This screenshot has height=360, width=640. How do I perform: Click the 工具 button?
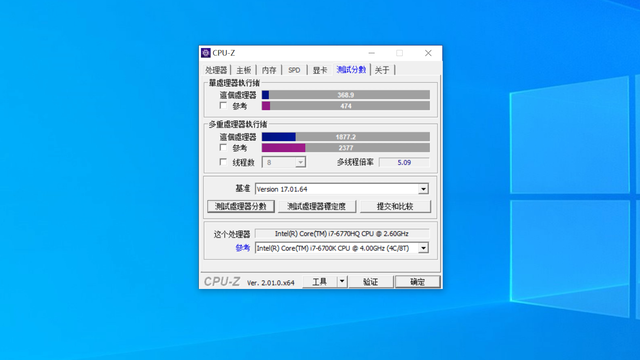click(x=320, y=282)
